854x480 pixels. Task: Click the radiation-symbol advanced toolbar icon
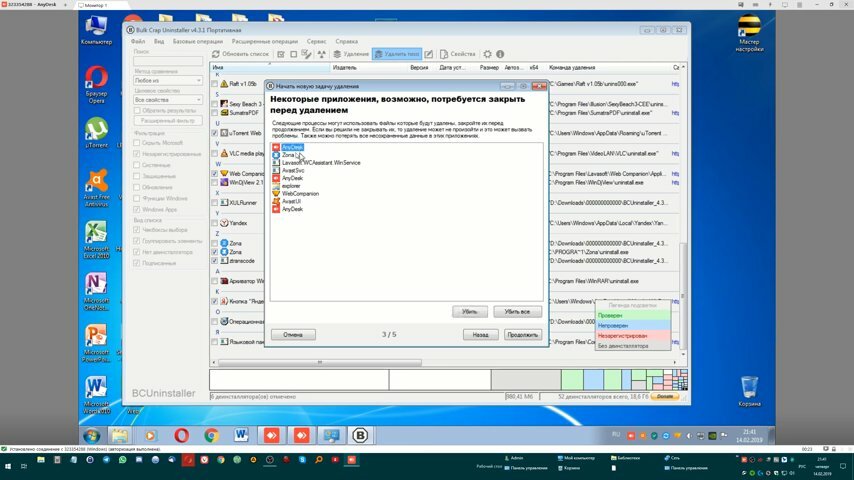322,54
